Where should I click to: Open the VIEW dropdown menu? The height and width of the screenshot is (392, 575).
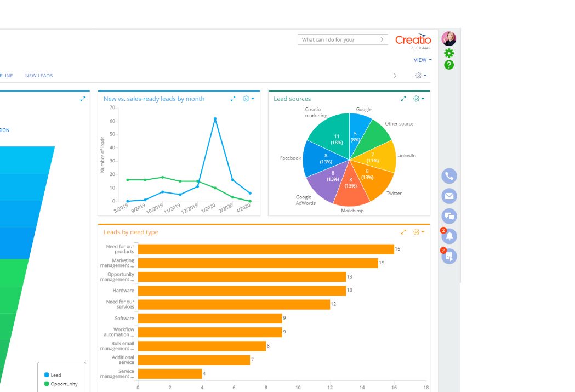pos(423,60)
